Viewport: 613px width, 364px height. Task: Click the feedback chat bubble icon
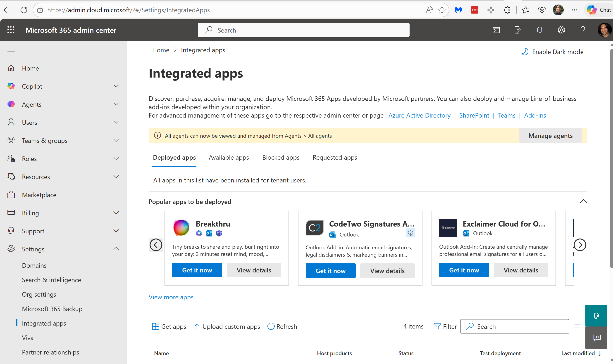coord(597,338)
